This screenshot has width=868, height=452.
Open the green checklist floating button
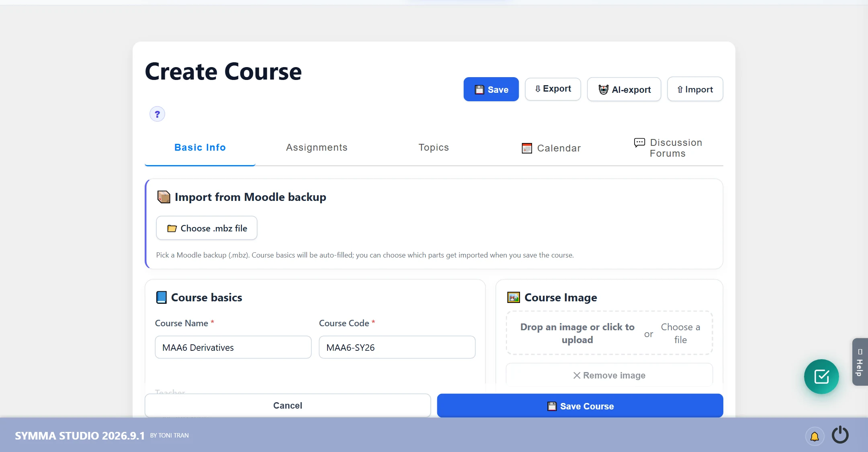821,376
